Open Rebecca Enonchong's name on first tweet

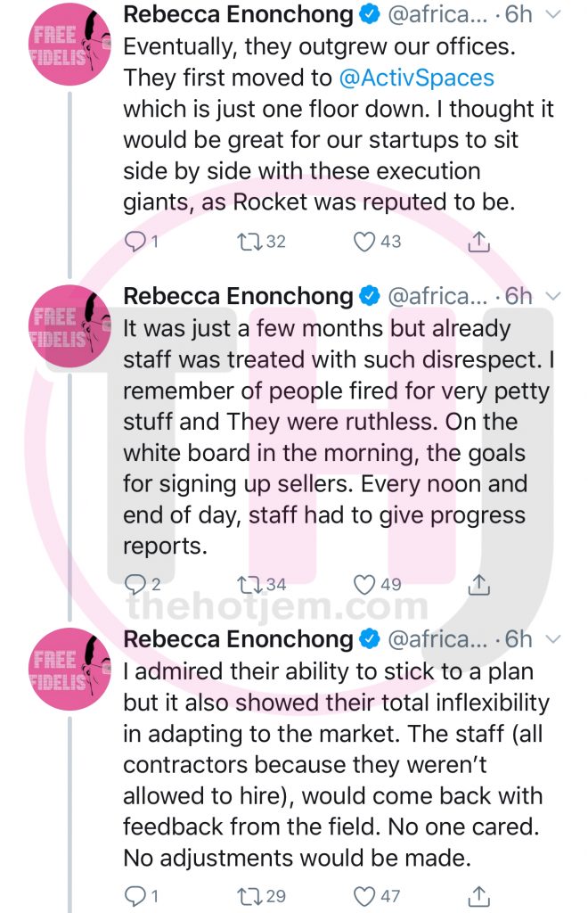coord(238,14)
